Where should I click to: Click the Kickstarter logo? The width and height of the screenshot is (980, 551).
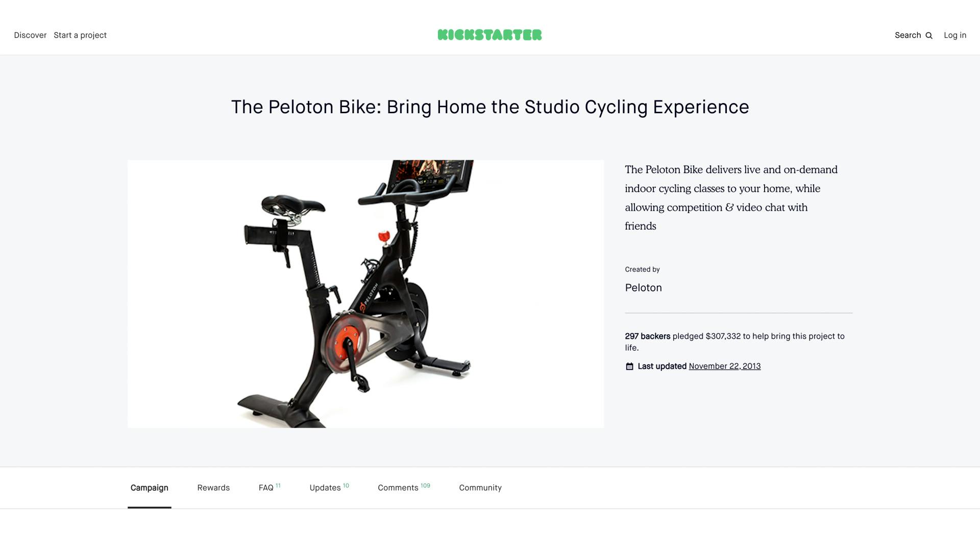(x=489, y=35)
